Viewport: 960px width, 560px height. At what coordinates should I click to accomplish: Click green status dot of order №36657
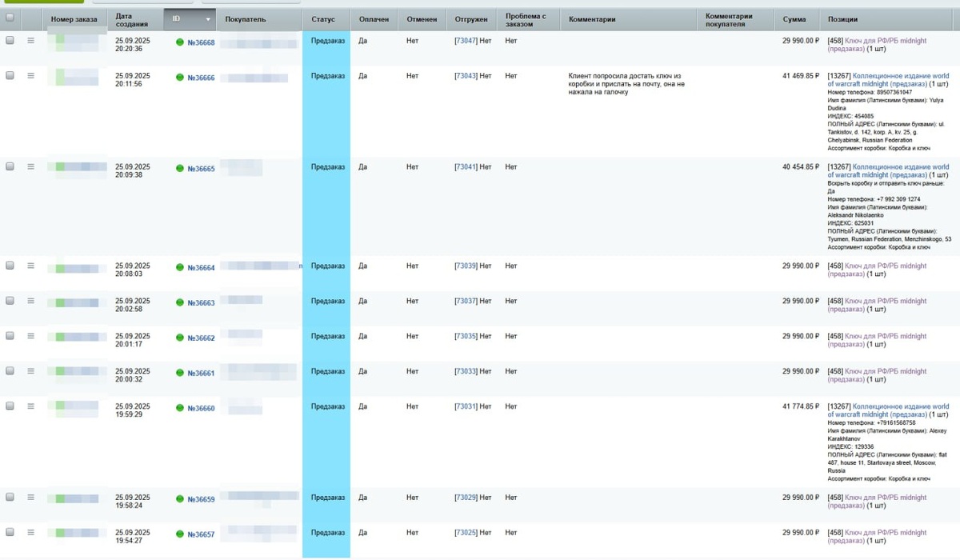180,534
